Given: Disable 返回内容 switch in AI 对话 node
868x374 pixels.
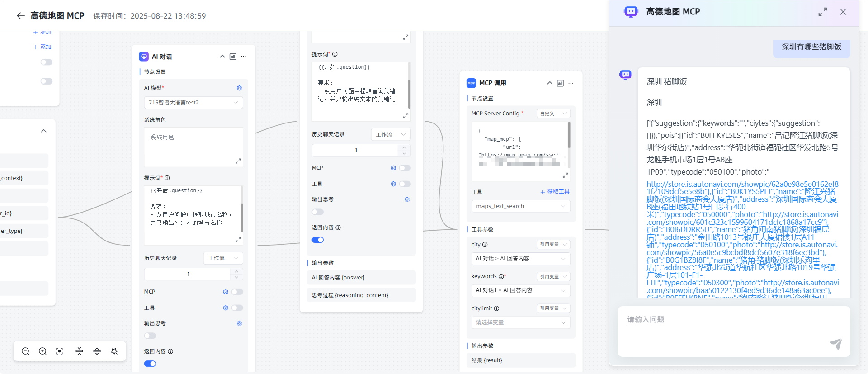Looking at the screenshot, I should pos(150,364).
